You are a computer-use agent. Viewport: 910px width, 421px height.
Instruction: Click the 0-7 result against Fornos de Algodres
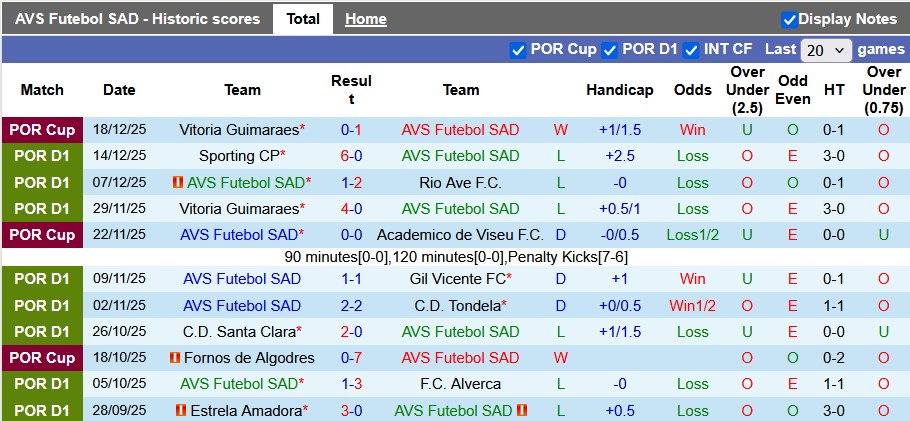coord(351,358)
